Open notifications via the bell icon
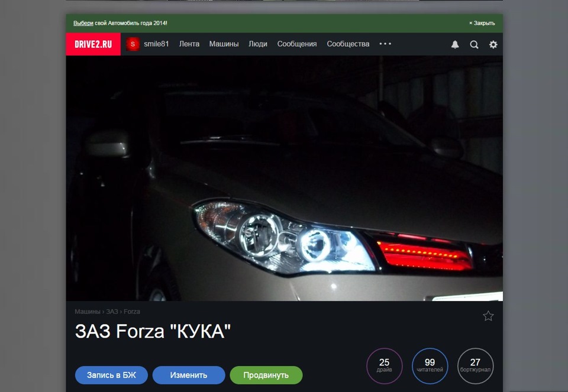This screenshot has height=392, width=568. (x=454, y=44)
